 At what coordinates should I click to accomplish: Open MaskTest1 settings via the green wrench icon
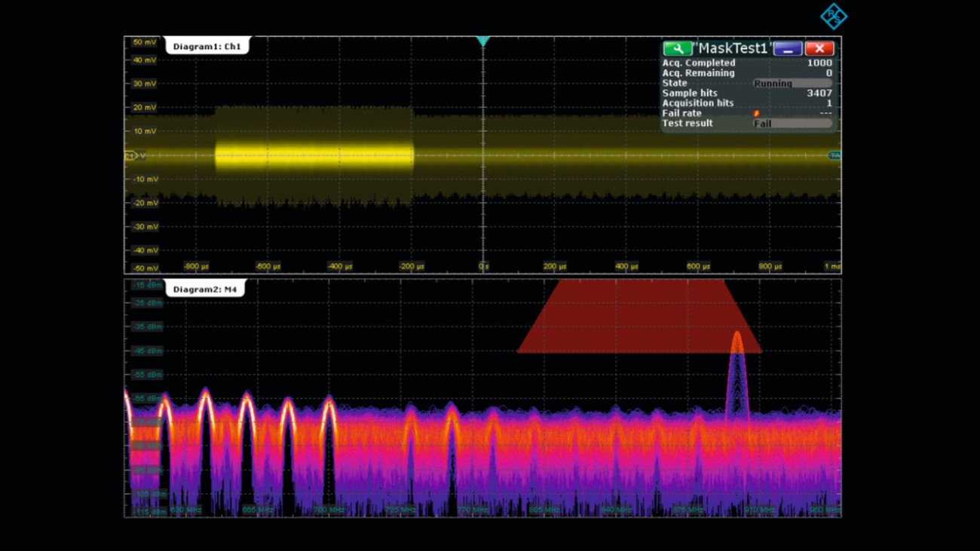(677, 48)
